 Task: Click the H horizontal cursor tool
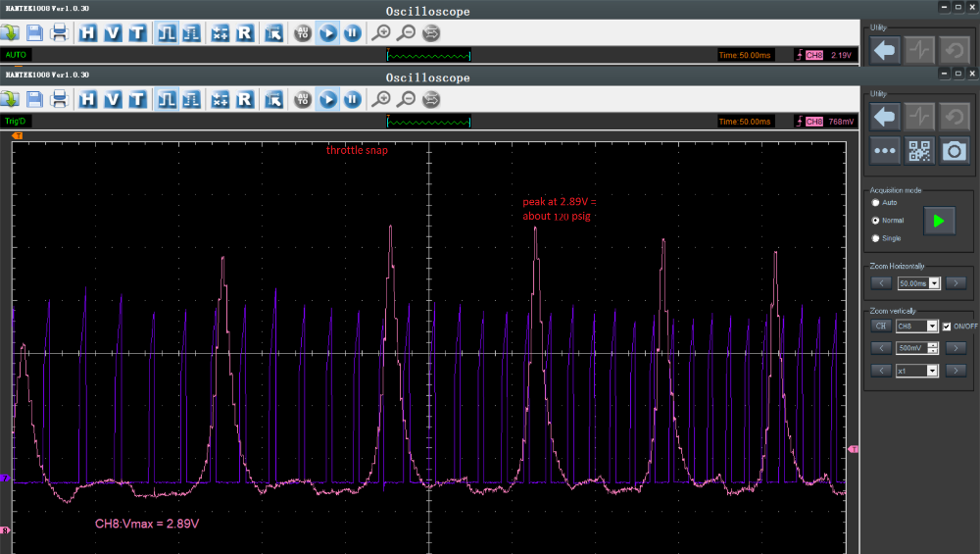[x=87, y=99]
